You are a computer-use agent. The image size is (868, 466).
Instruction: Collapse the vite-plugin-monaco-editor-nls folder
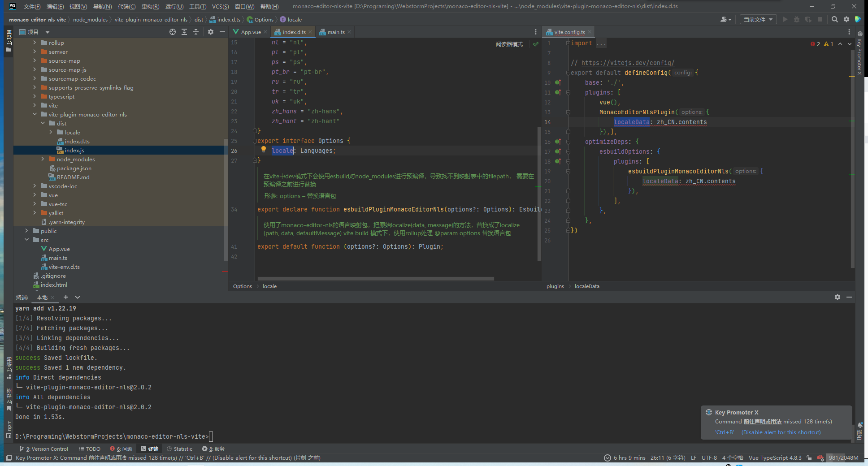coord(35,114)
